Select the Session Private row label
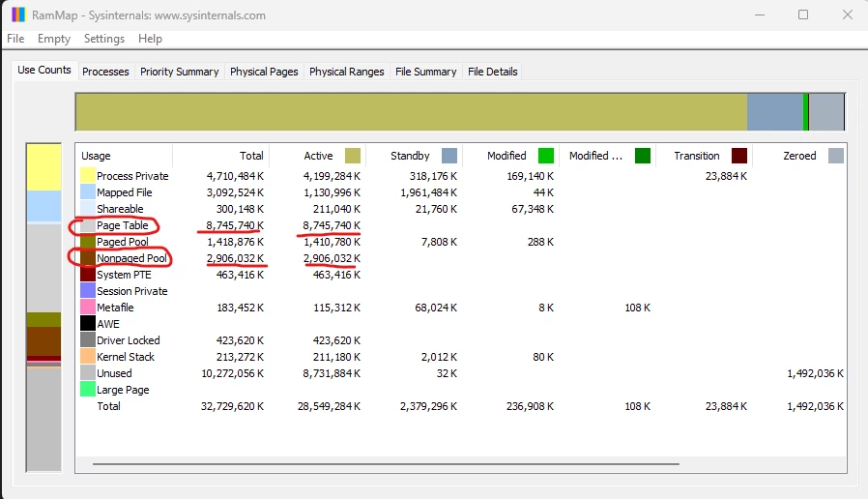 131,291
